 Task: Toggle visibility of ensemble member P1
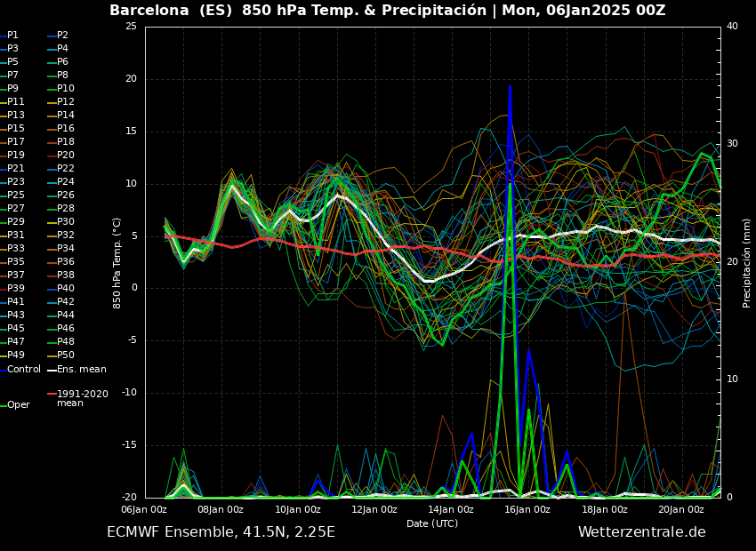tap(12, 36)
